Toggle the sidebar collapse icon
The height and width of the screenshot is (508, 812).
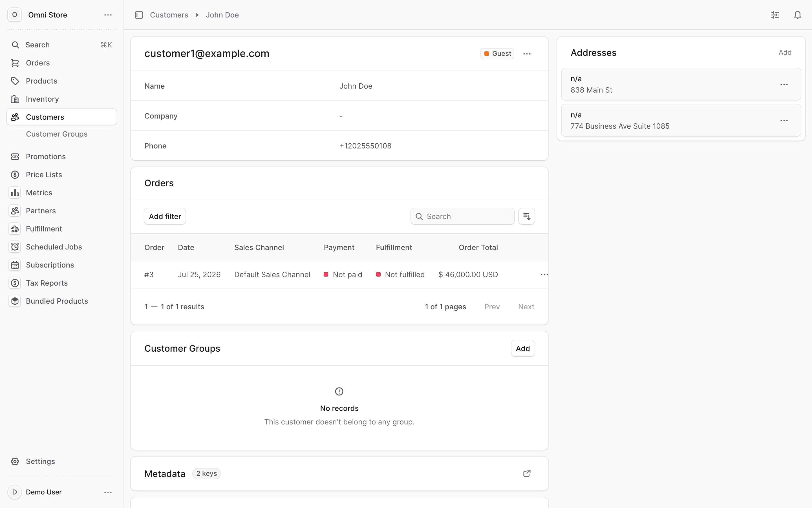tap(139, 15)
